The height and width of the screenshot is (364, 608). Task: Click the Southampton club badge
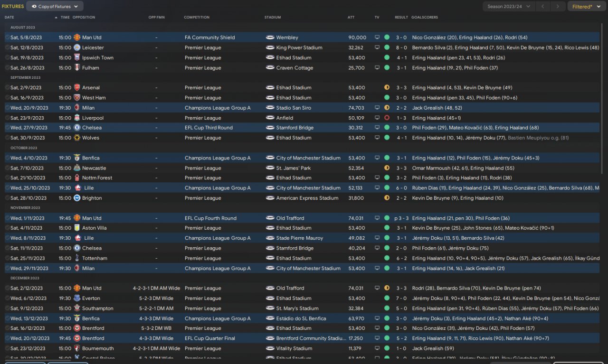(77, 308)
